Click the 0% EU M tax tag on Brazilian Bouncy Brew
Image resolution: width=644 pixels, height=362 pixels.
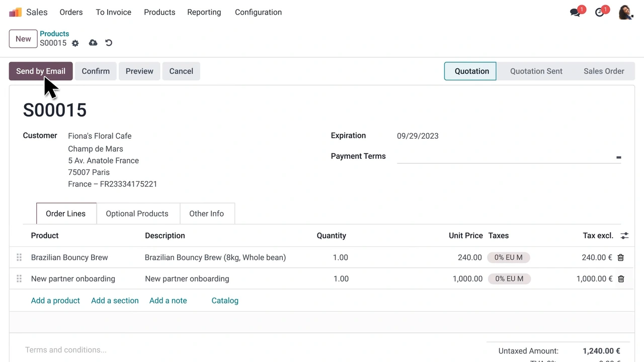(508, 257)
